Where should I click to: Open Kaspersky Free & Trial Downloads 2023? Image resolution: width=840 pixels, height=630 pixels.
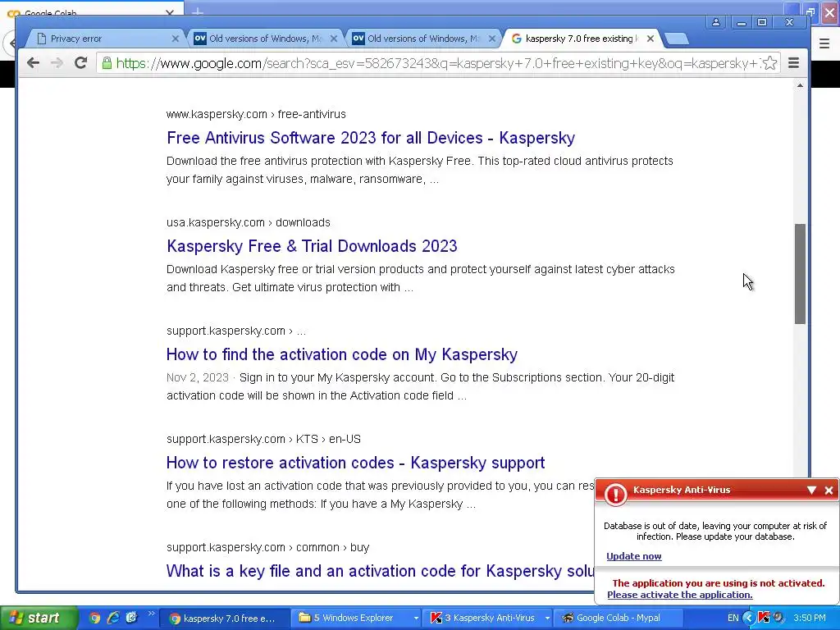(x=312, y=246)
